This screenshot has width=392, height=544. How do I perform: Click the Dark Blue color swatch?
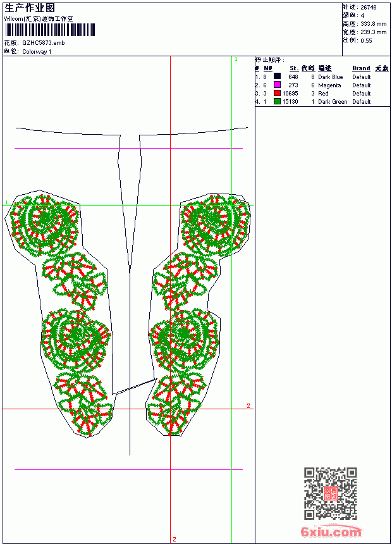277,77
